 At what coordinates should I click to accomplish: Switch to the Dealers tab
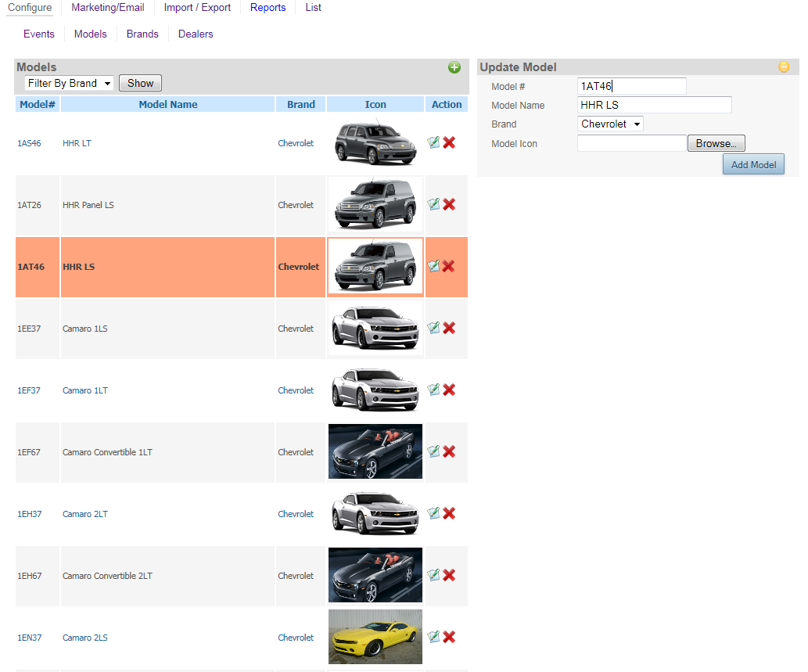pos(196,34)
